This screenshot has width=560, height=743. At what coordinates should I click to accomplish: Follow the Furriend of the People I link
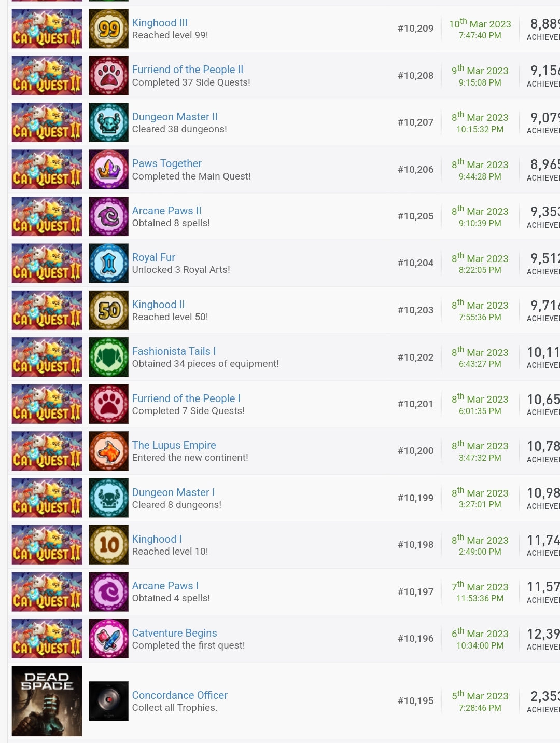point(186,398)
